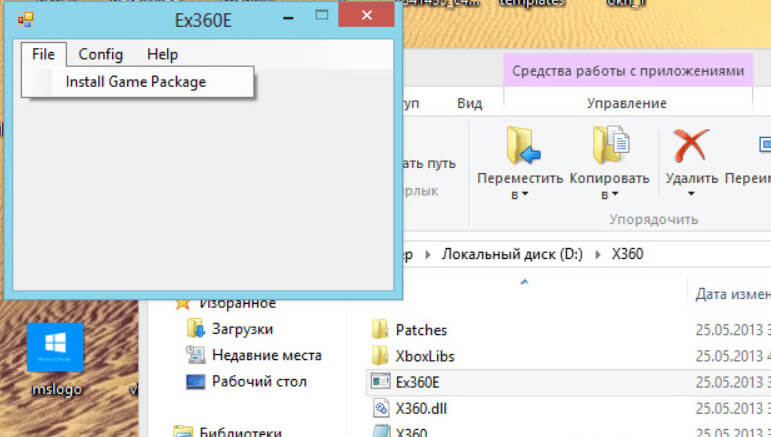Click the Копировать в folder icon
The width and height of the screenshot is (771, 437).
coord(610,145)
